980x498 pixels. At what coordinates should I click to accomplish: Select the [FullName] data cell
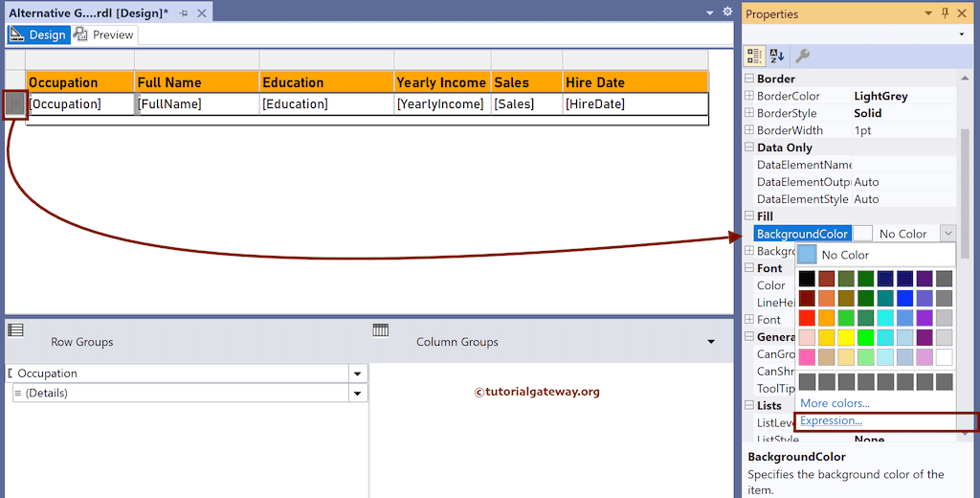point(197,103)
